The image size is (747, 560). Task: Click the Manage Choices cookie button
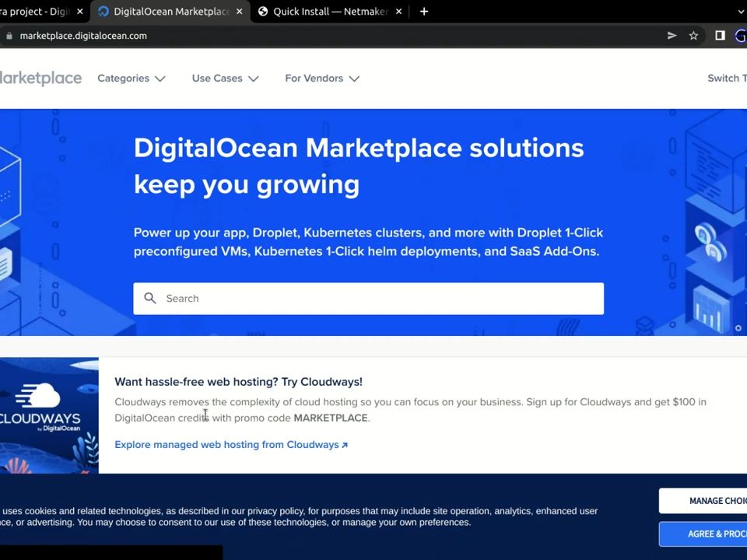703,500
